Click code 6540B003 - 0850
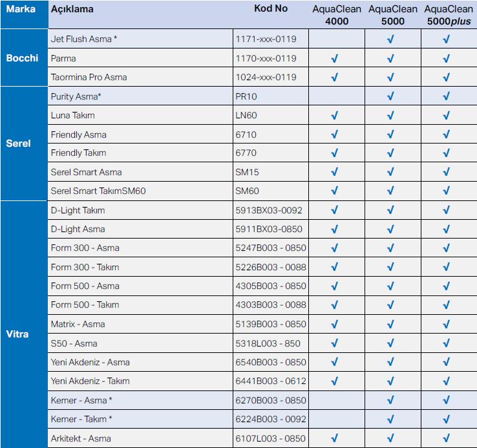The width and height of the screenshot is (477, 448). point(271,362)
